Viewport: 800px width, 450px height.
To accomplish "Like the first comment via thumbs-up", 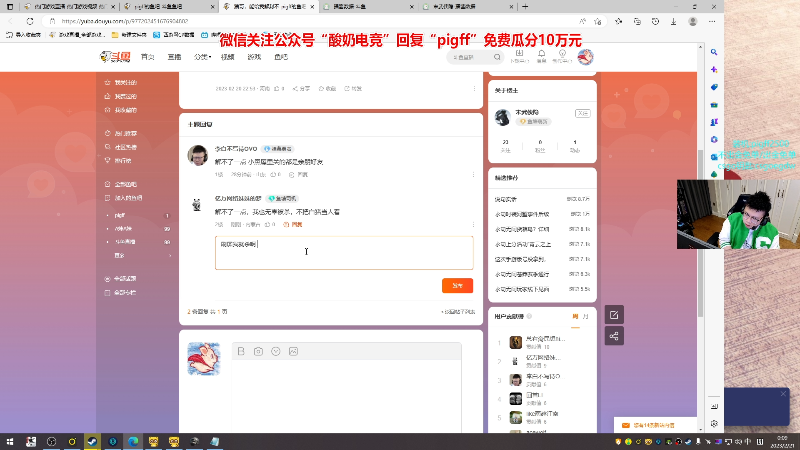I will 275,174.
